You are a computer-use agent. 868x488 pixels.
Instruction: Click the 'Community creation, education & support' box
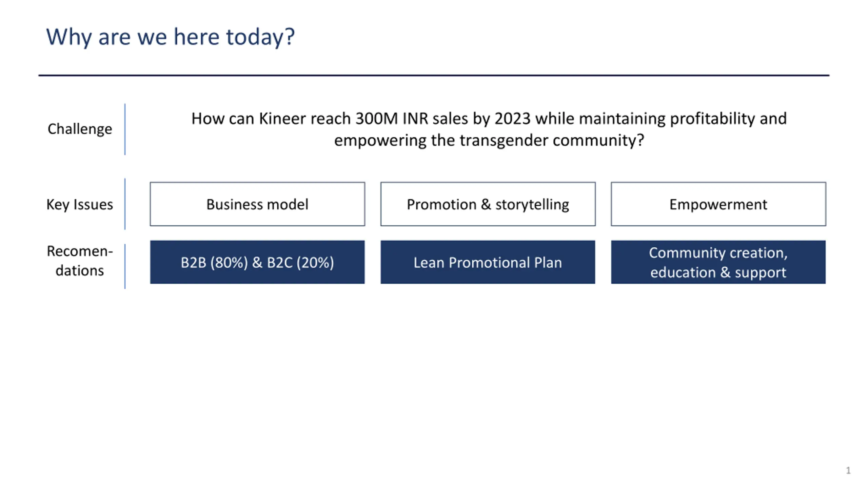(718, 262)
